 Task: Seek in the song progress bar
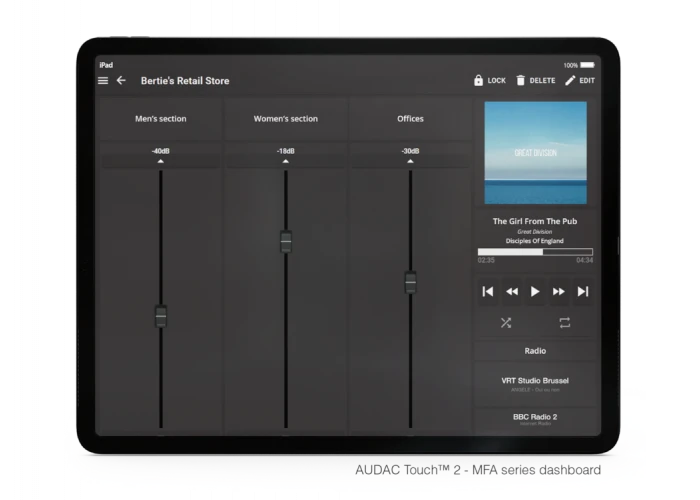(x=535, y=252)
